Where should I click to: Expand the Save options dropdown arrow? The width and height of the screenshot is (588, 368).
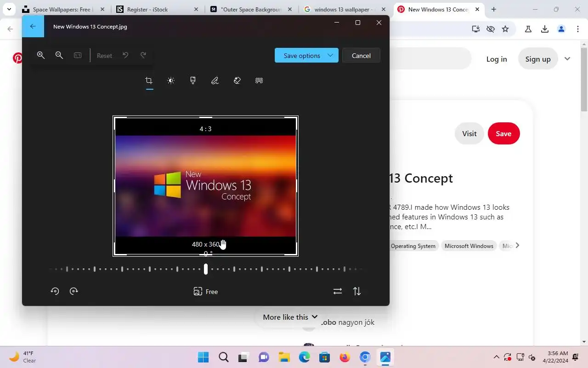tap(330, 55)
